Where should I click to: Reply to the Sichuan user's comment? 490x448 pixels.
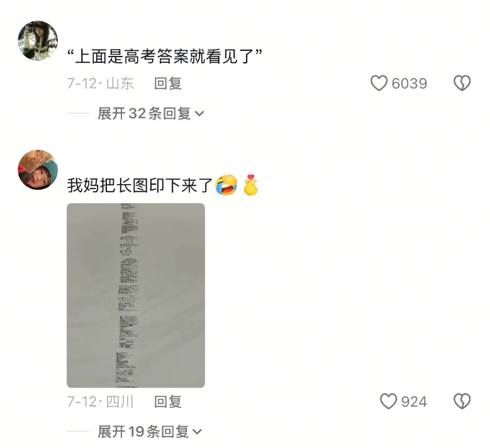point(168,402)
